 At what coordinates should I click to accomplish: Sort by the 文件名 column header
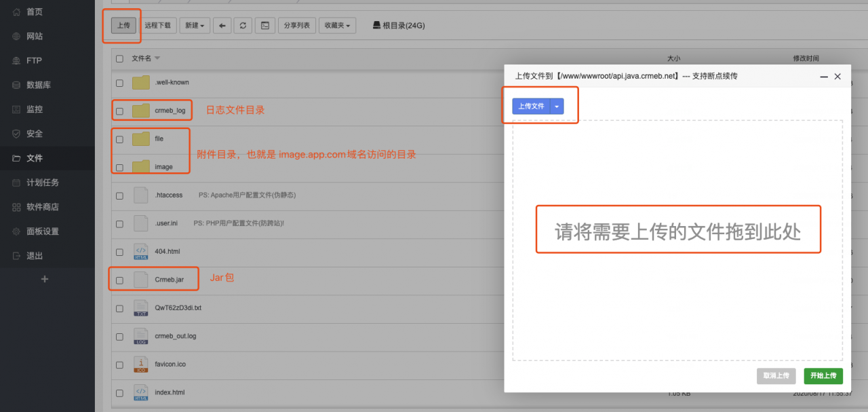tap(146, 58)
